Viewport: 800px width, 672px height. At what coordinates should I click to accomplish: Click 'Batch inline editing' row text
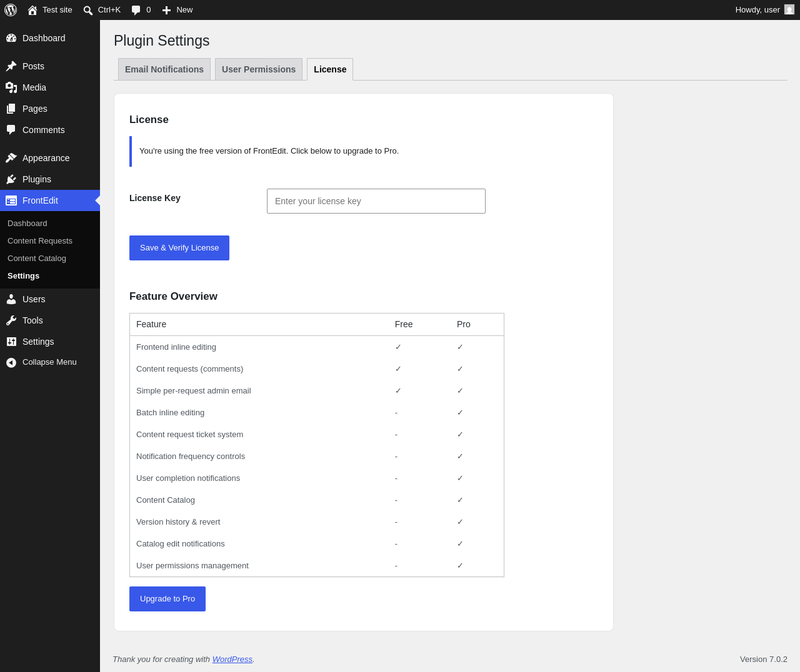(170, 413)
